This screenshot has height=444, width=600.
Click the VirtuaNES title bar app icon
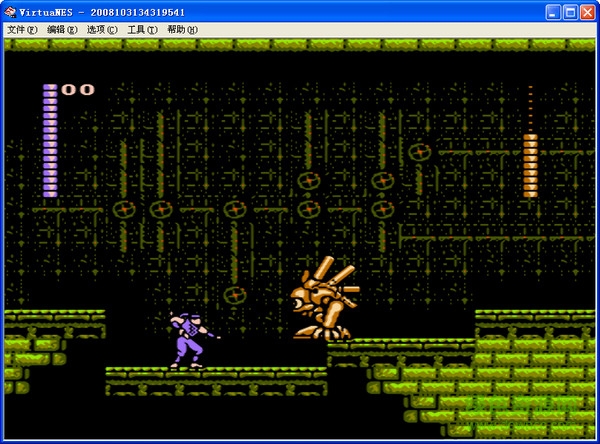[10, 12]
